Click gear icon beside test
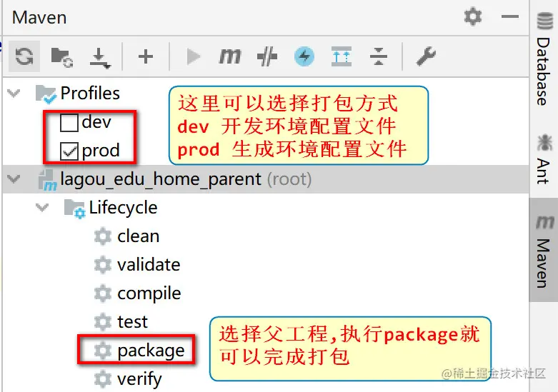The height and width of the screenshot is (392, 558). tap(103, 322)
